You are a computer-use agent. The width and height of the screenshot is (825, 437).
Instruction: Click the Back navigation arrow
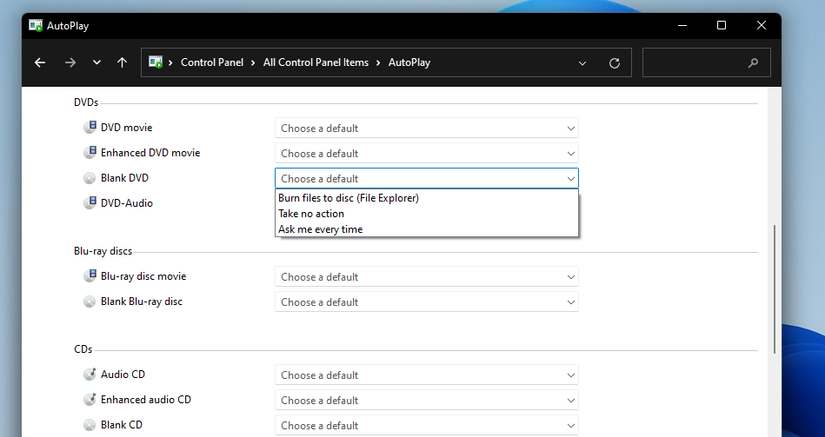tap(40, 62)
